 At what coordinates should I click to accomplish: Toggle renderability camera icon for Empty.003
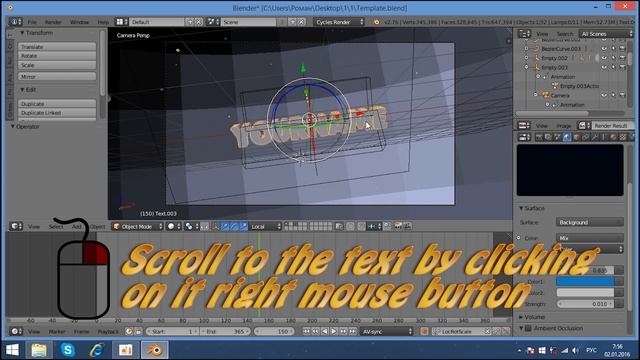tap(622, 67)
